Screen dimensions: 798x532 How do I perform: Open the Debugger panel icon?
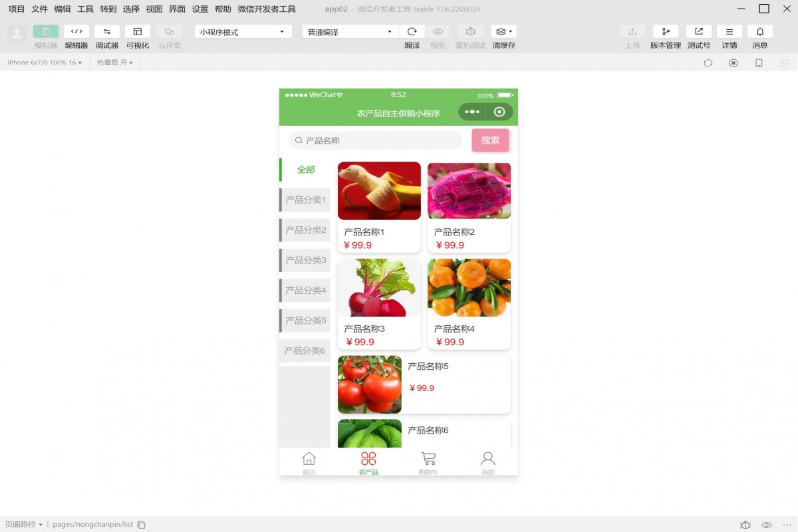tap(106, 32)
